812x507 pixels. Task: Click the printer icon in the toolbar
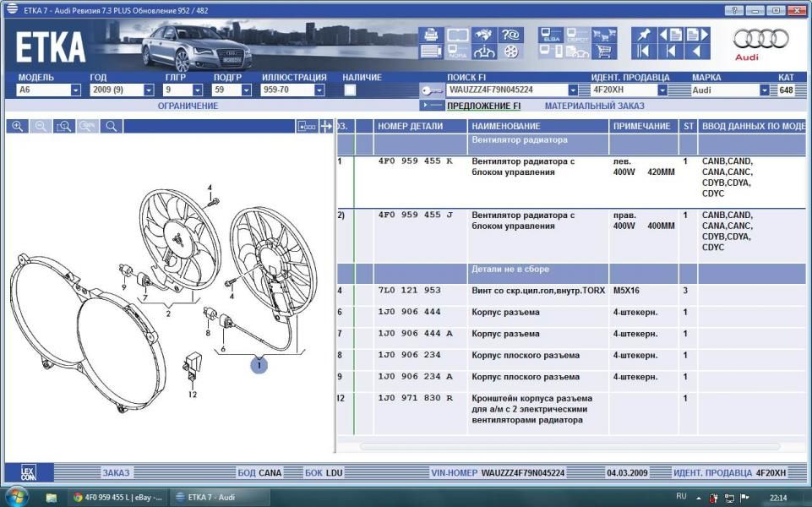[431, 35]
